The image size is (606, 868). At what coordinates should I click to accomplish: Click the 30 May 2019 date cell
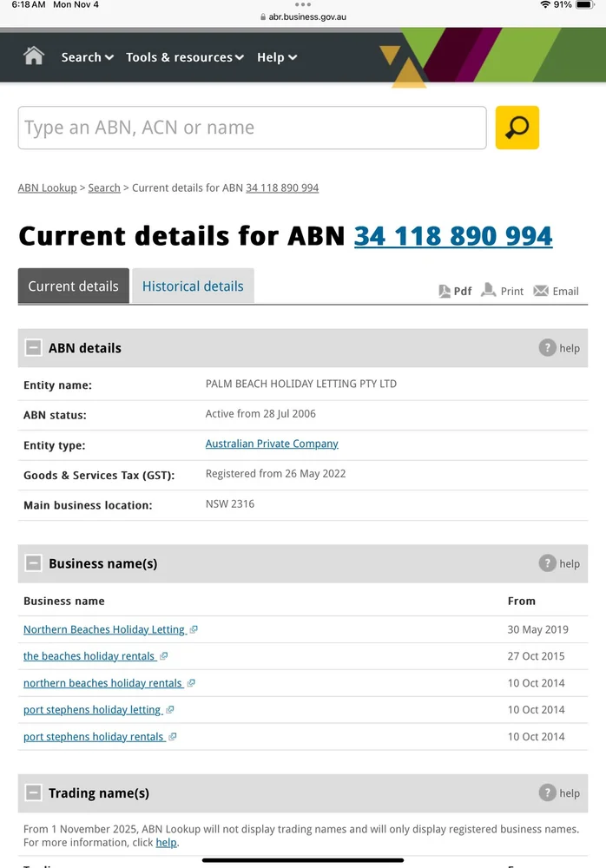(x=538, y=629)
